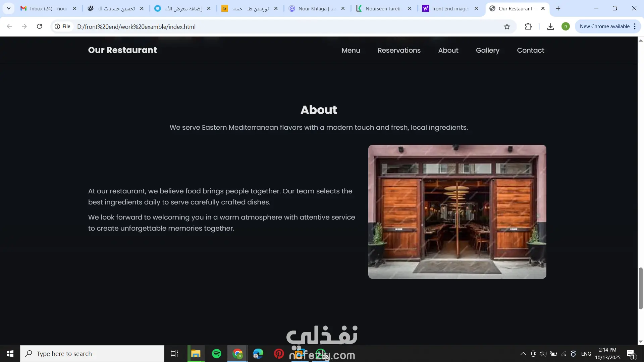The image size is (644, 362).
Task: Click the page vertical scrollbar thumb
Action: point(641,288)
